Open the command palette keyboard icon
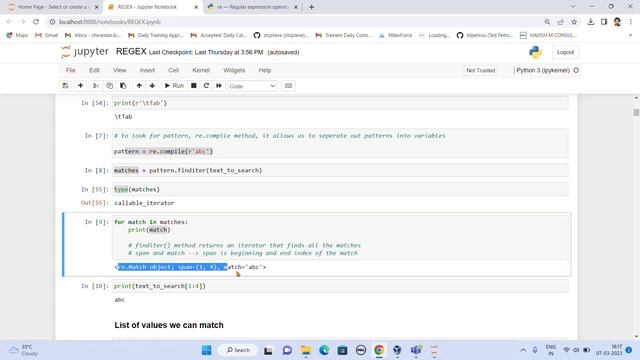 coord(289,86)
